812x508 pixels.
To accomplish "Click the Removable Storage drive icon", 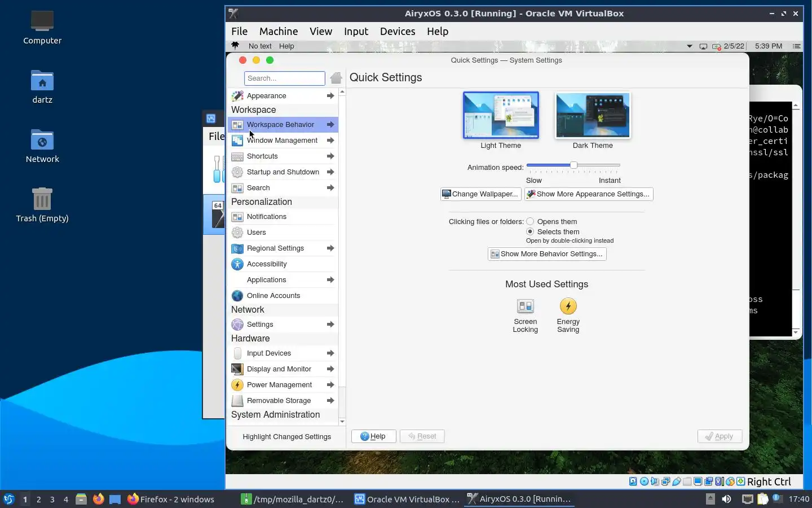I will (237, 401).
